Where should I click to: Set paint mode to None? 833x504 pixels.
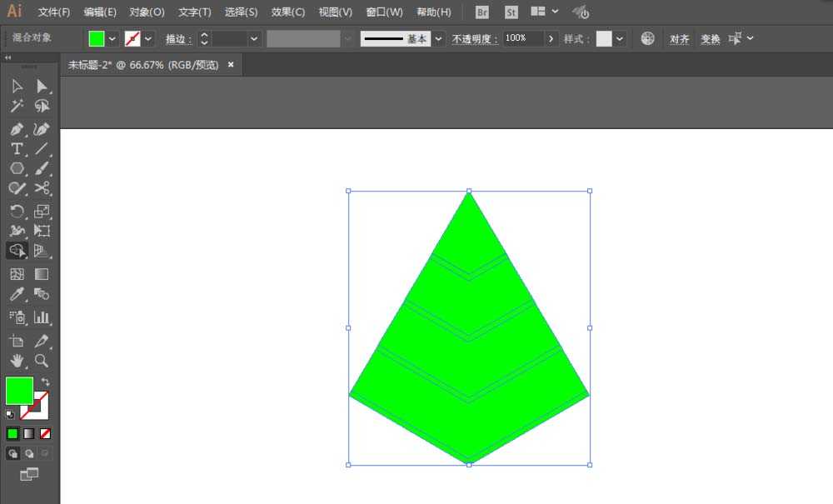(45, 434)
